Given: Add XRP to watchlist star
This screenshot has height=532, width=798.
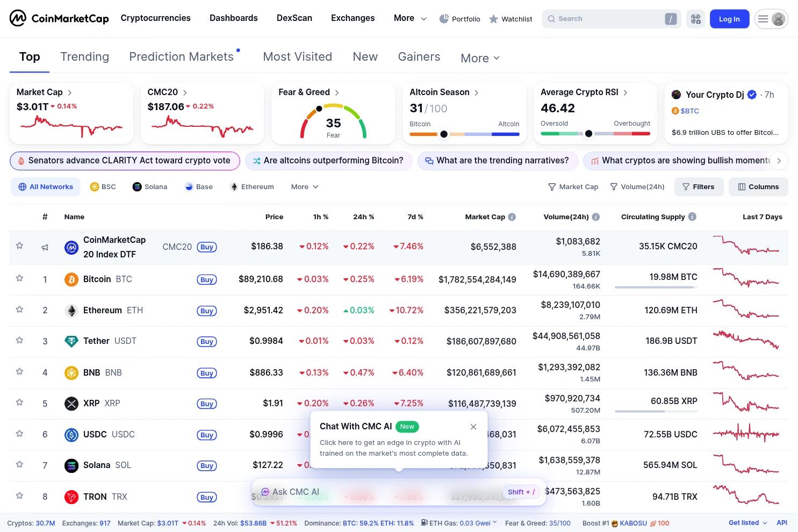Looking at the screenshot, I should click(x=19, y=402).
